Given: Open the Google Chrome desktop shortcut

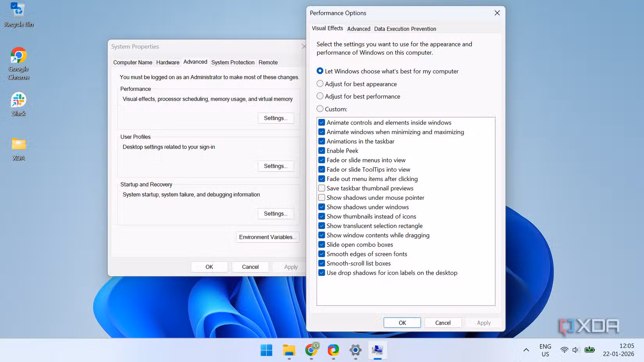Looking at the screenshot, I should pyautogui.click(x=18, y=64).
